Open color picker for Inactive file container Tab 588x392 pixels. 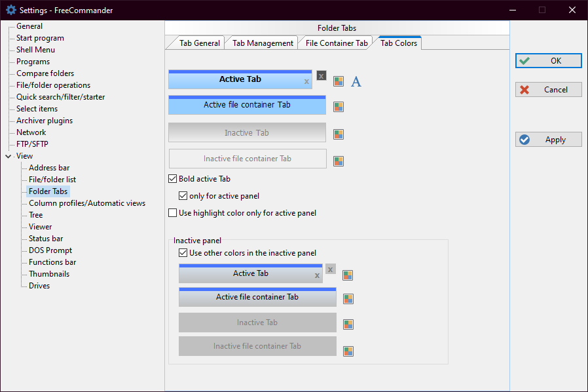(339, 161)
